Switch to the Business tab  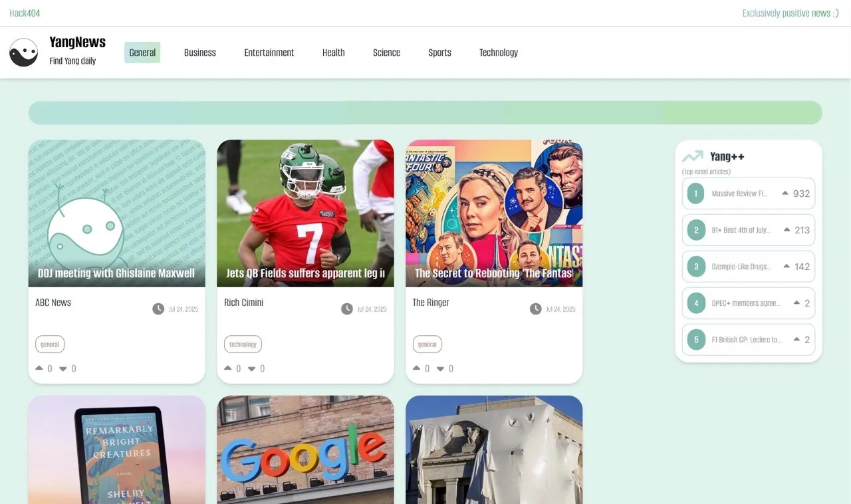click(x=200, y=53)
